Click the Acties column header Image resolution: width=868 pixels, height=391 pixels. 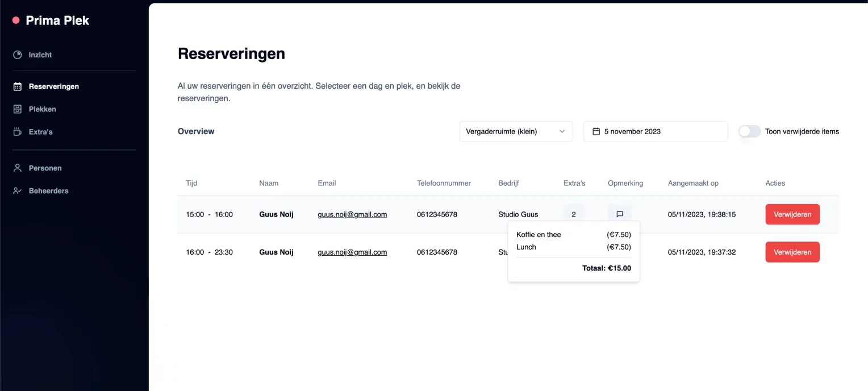click(x=775, y=183)
